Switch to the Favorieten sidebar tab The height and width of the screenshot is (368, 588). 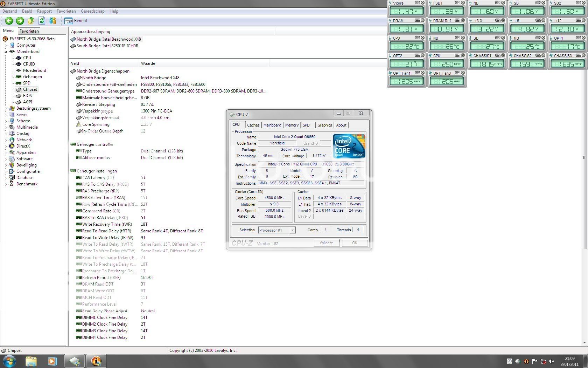coord(29,31)
